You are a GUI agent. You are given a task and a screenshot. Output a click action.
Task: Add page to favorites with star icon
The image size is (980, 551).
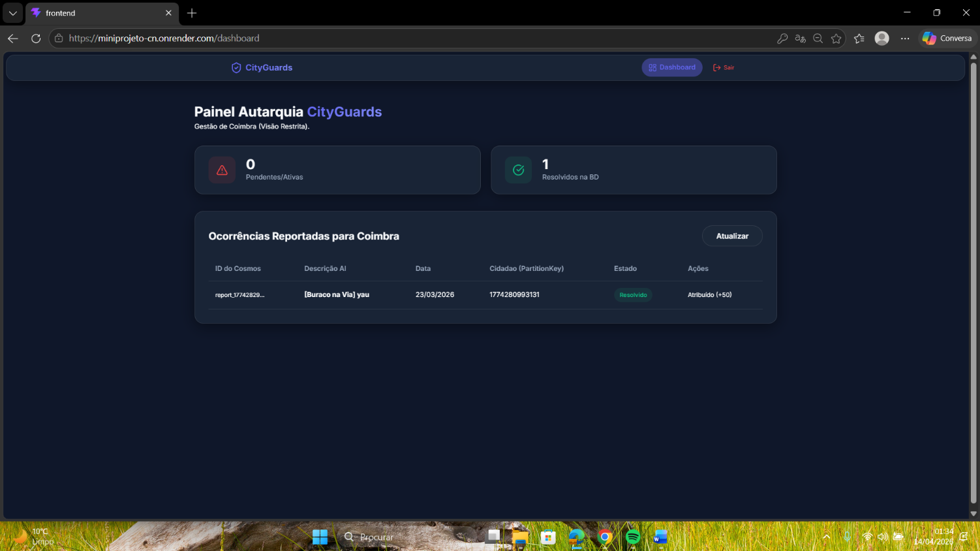836,39
